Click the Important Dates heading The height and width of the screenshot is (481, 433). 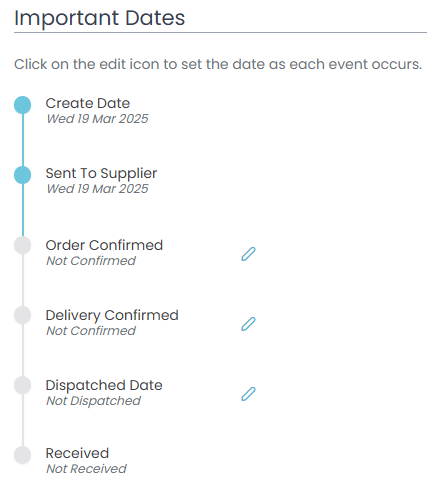click(100, 18)
